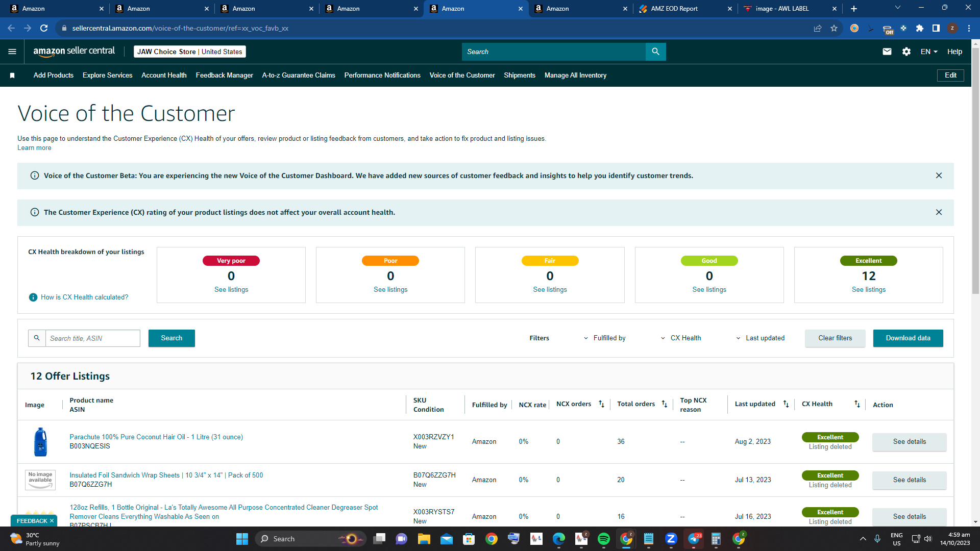Open File Explorer from the taskbar
980x551 pixels.
tap(424, 539)
